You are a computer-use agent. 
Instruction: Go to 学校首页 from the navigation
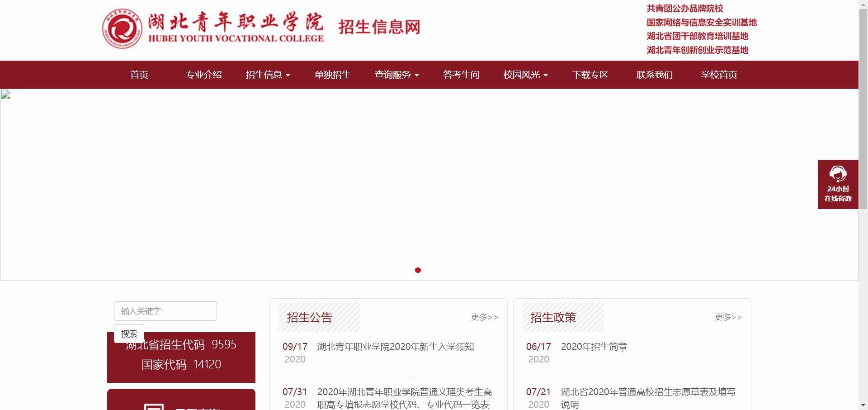pyautogui.click(x=718, y=75)
